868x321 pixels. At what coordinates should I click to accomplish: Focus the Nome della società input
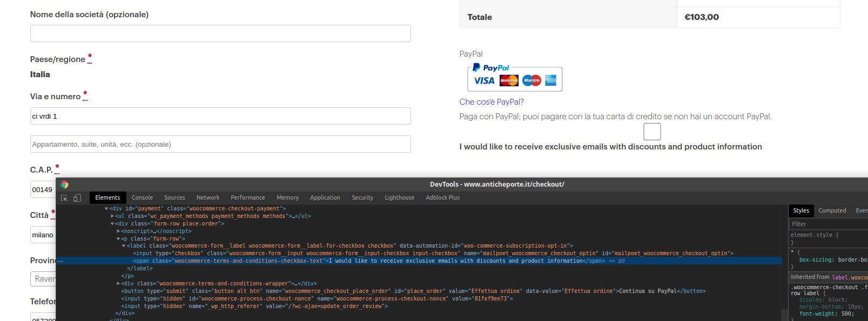click(x=220, y=33)
